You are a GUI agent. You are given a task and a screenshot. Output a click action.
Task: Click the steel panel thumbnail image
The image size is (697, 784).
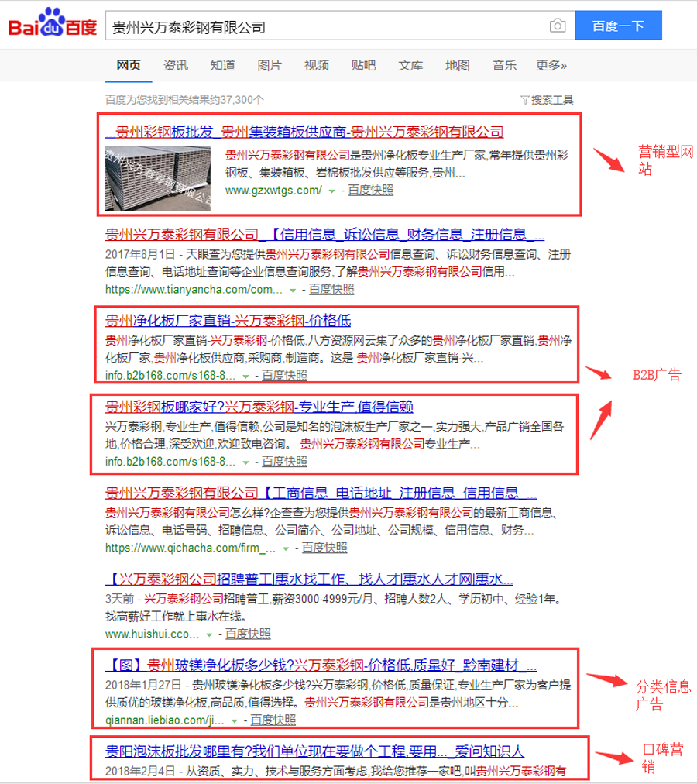coord(158,178)
